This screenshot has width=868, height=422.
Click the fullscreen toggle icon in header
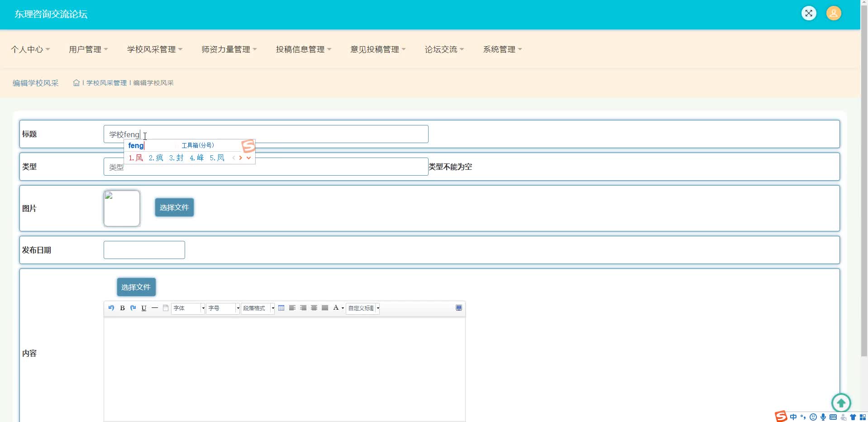[x=809, y=13]
